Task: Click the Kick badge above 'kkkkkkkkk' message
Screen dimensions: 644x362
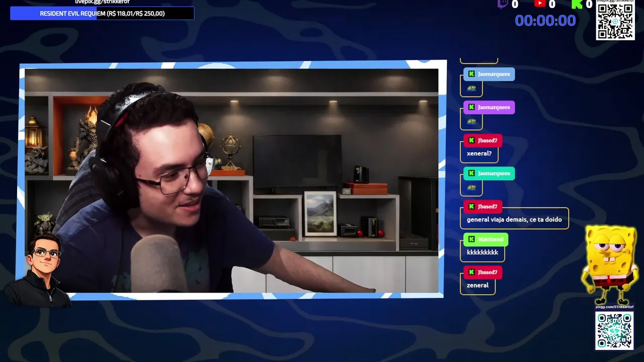Action: (471, 239)
